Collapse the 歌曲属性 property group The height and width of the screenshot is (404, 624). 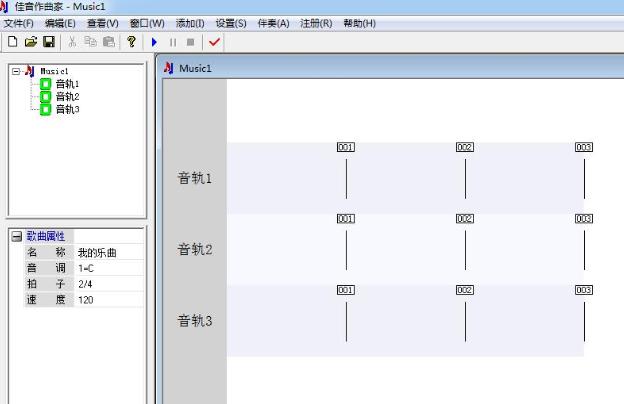coord(16,236)
